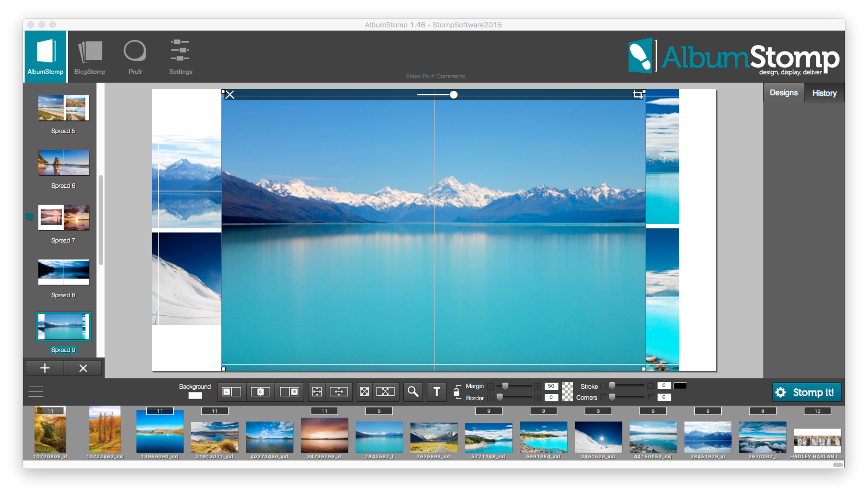868x496 pixels.
Task: Open the black stroke color swatch
Action: click(x=680, y=385)
